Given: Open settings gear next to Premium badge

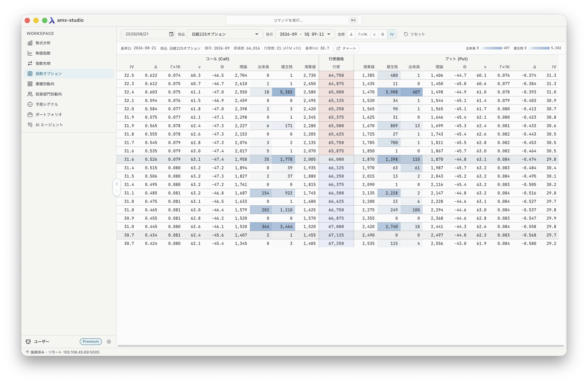Looking at the screenshot, I should tap(109, 342).
